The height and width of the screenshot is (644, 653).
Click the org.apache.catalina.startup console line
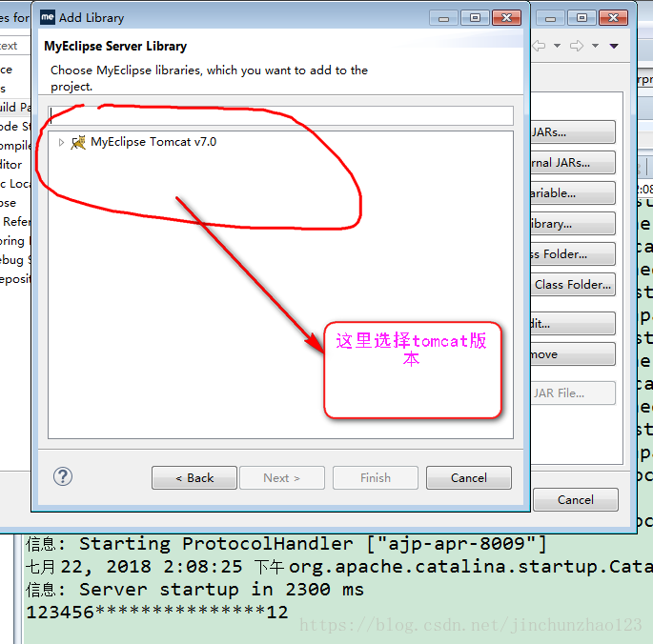tap(339, 567)
